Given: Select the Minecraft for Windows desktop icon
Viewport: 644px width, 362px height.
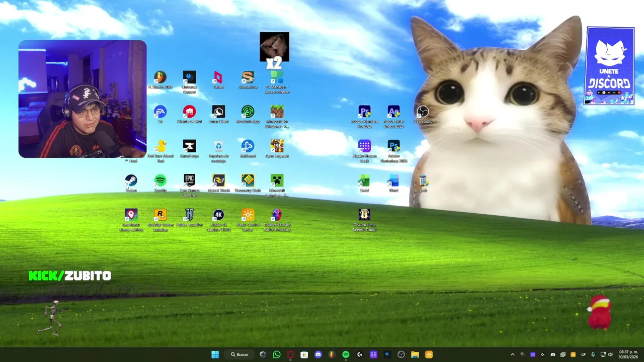Looking at the screenshot, I should (x=277, y=117).
